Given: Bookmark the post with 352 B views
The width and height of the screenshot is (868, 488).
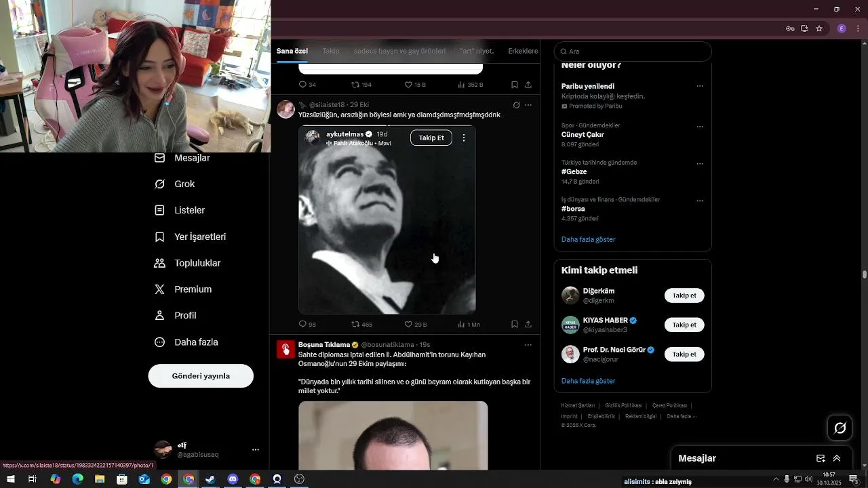Looking at the screenshot, I should click(515, 85).
